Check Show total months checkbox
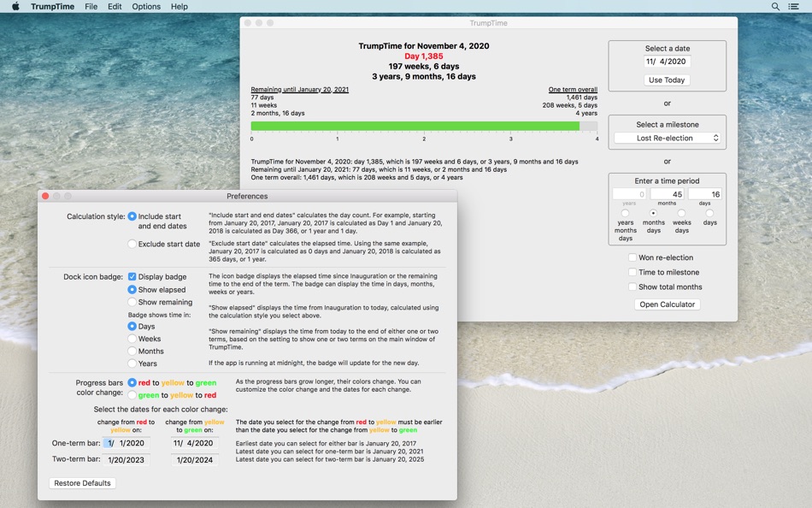Image resolution: width=812 pixels, height=508 pixels. point(633,286)
